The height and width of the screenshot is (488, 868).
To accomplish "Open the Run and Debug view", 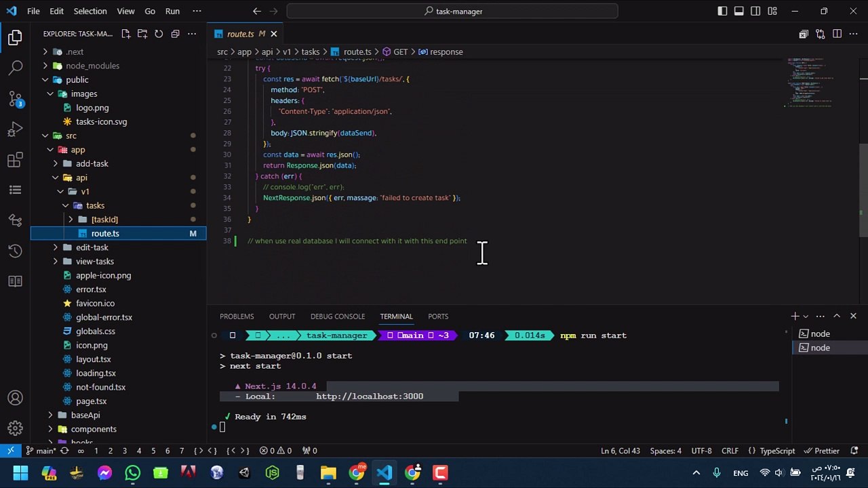I will point(15,129).
